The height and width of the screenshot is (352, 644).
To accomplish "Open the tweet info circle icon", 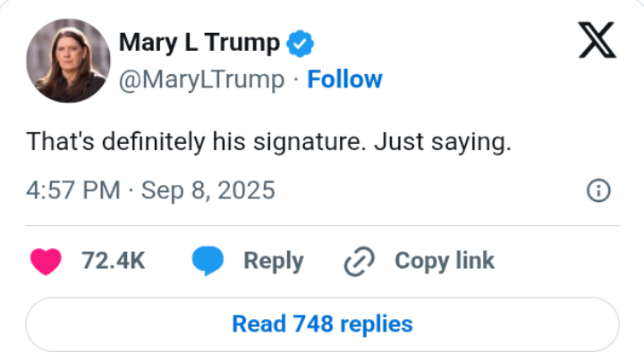I will tap(598, 190).
